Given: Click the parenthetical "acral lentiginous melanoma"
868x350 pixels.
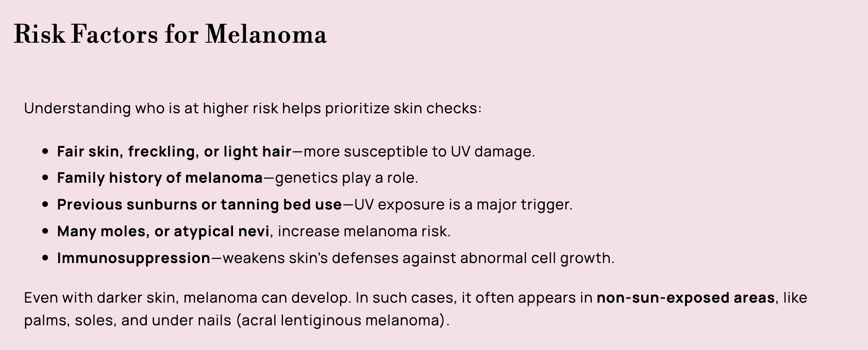Looking at the screenshot, I should pos(342,321).
